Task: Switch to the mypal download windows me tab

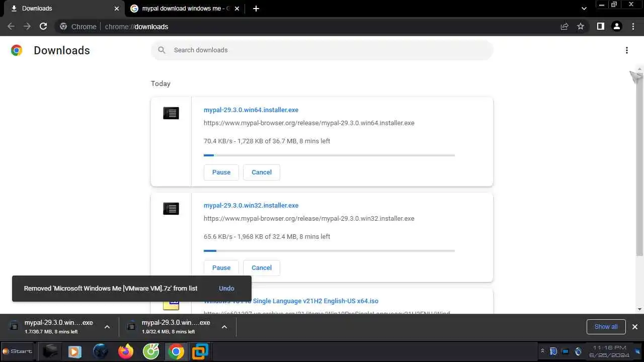Action: click(x=185, y=9)
